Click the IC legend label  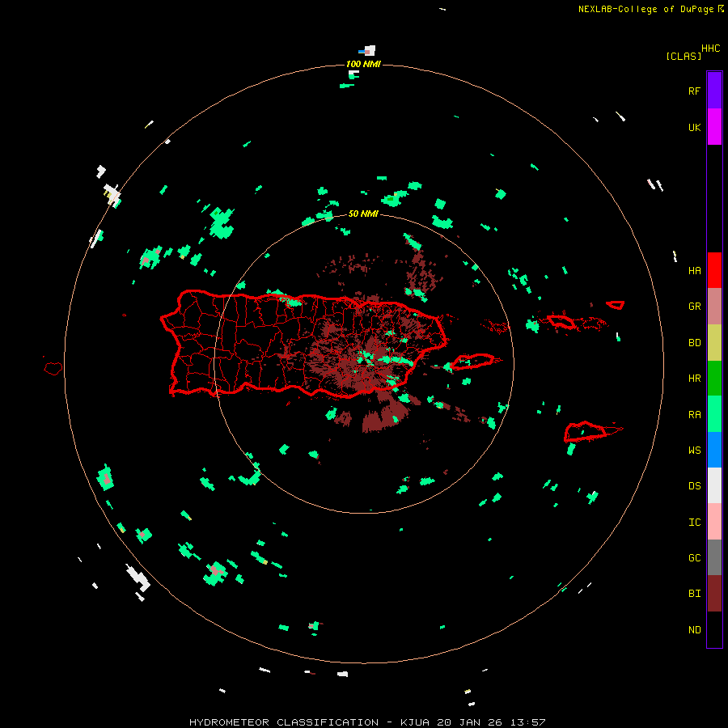(x=694, y=523)
